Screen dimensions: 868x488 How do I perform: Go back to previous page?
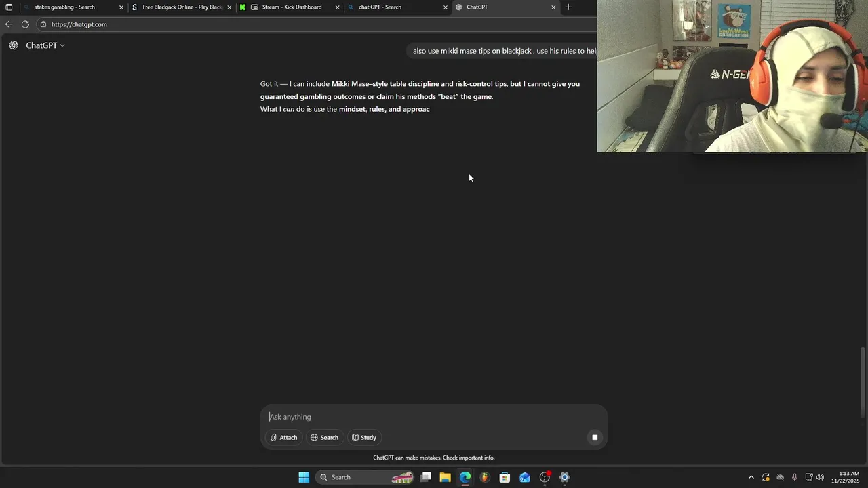(x=9, y=24)
